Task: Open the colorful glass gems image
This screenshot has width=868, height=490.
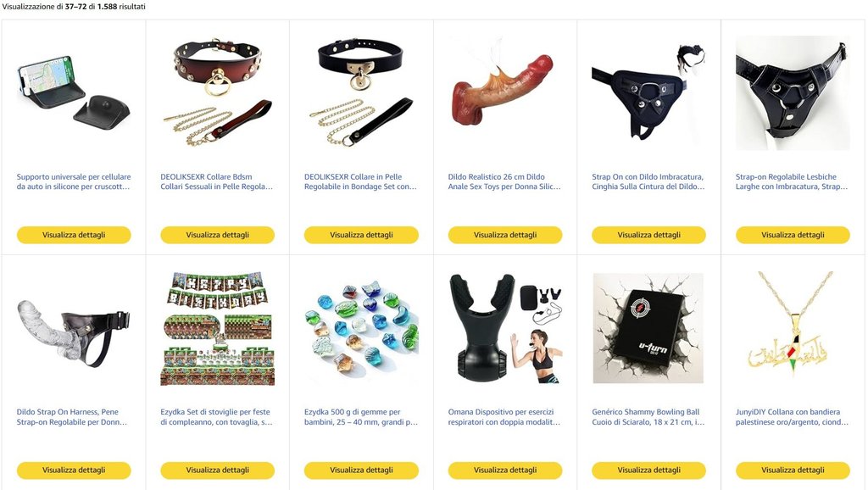Action: (361, 328)
